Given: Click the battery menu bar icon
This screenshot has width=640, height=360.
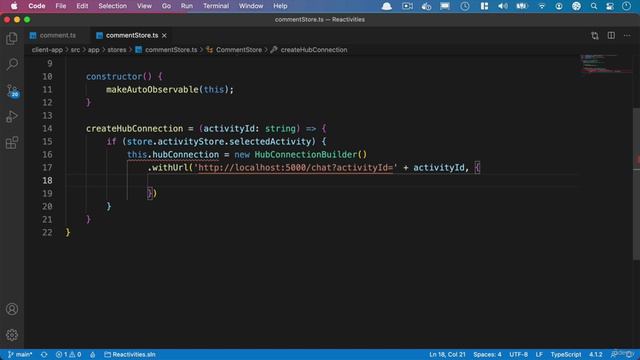Looking at the screenshot, I should tap(522, 6).
